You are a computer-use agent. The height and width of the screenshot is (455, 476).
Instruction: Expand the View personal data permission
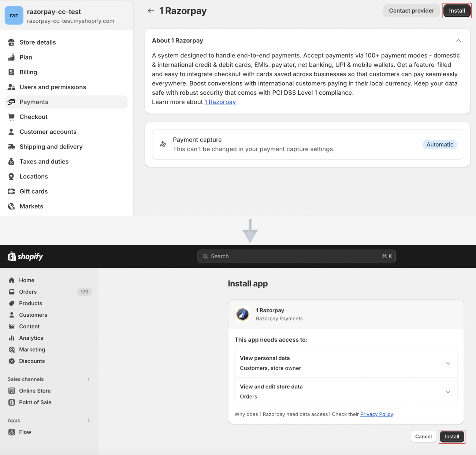448,364
